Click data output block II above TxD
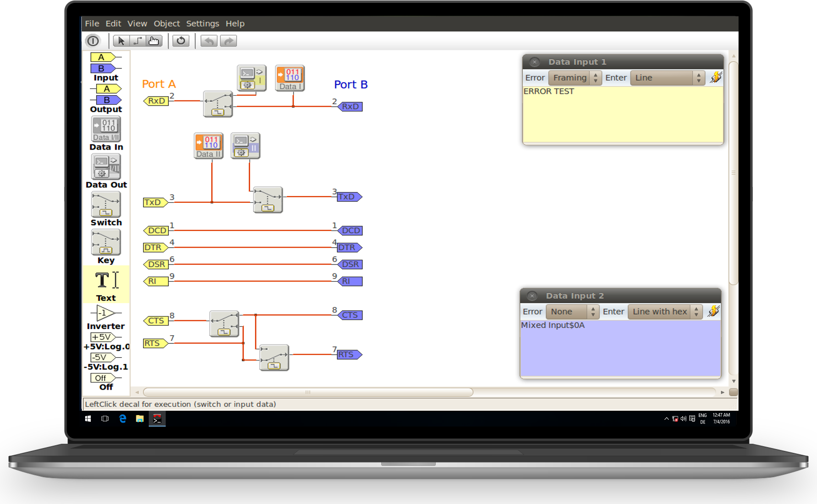Viewport: 817px width, 504px height. click(x=245, y=146)
